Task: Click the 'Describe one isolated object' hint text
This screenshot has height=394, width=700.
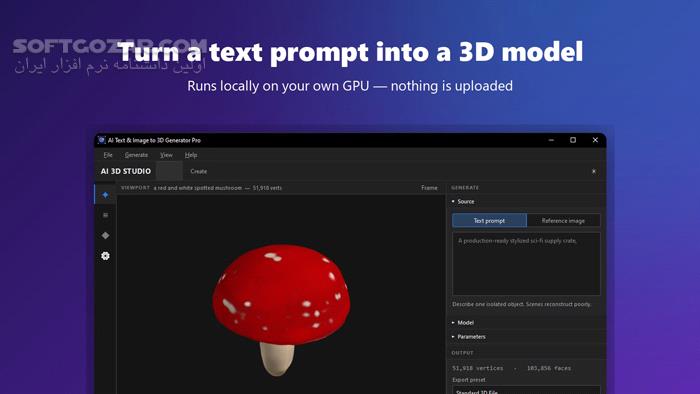Action: [x=521, y=304]
